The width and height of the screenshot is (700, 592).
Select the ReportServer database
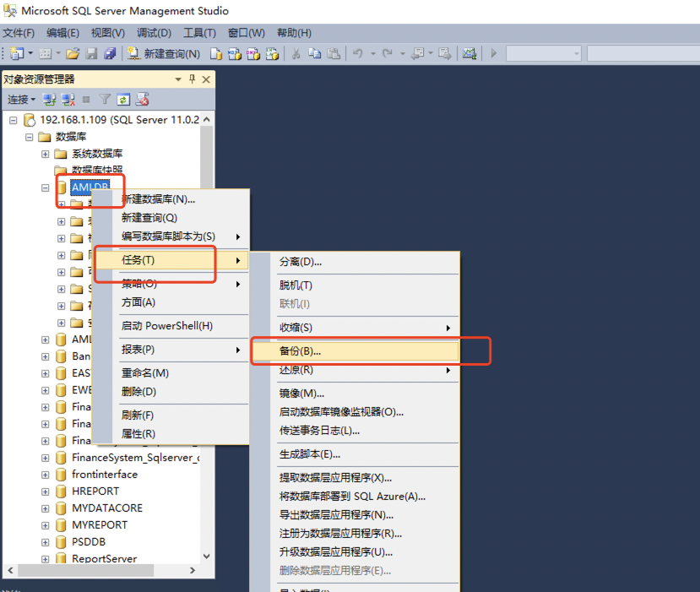point(104,558)
